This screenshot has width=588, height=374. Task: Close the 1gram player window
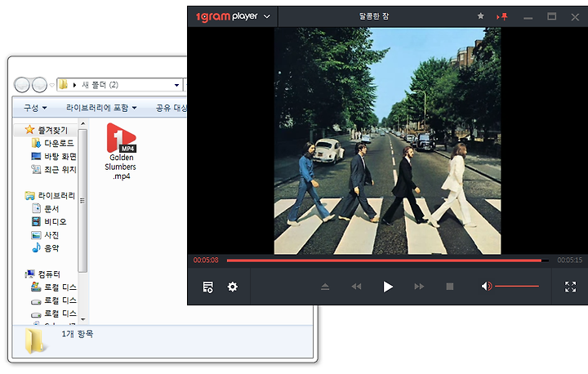pyautogui.click(x=575, y=17)
